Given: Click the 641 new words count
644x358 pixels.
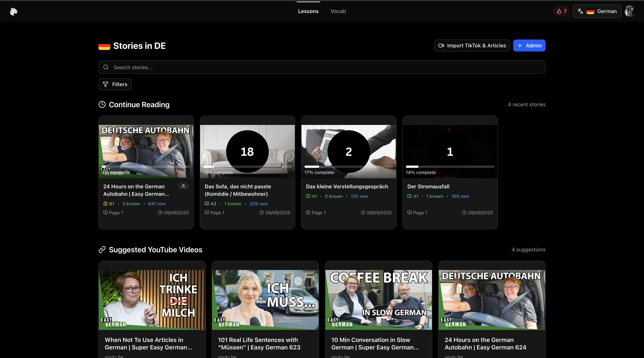Looking at the screenshot, I should [157, 204].
